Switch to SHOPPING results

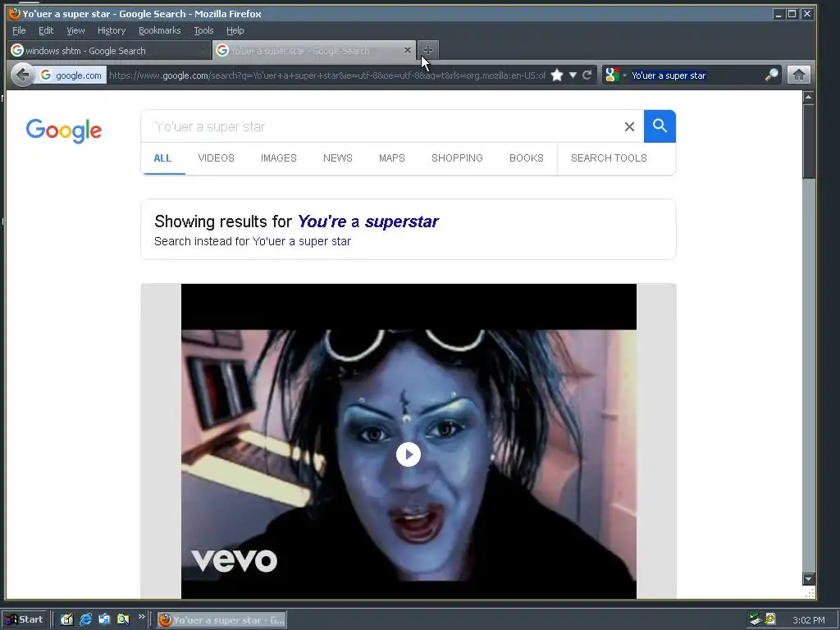[457, 158]
